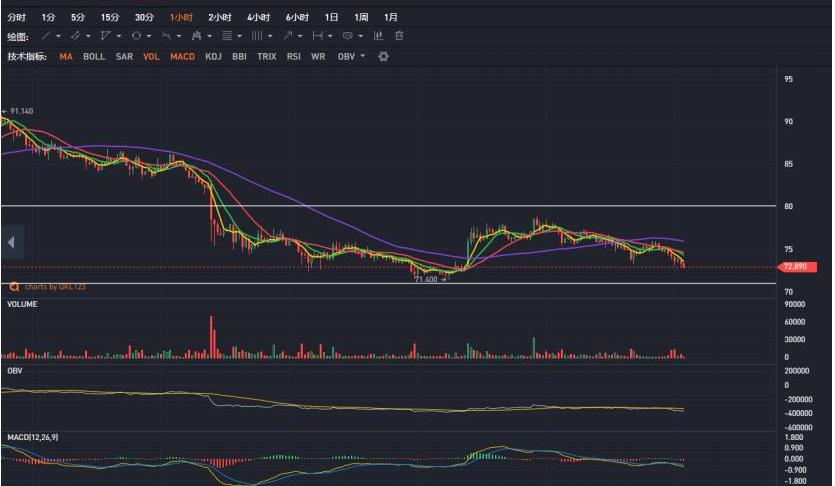
Task: Select the horizontal parallel lines tool
Action: coord(226,36)
